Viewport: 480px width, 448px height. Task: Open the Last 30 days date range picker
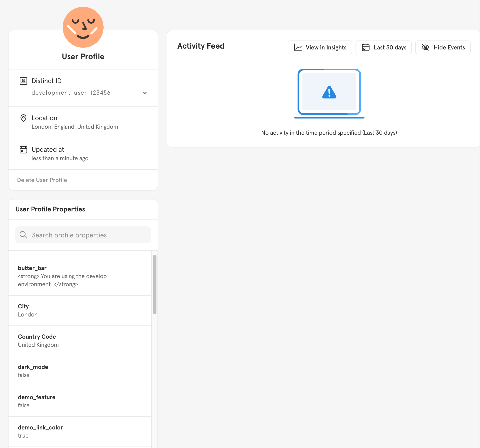pos(383,47)
